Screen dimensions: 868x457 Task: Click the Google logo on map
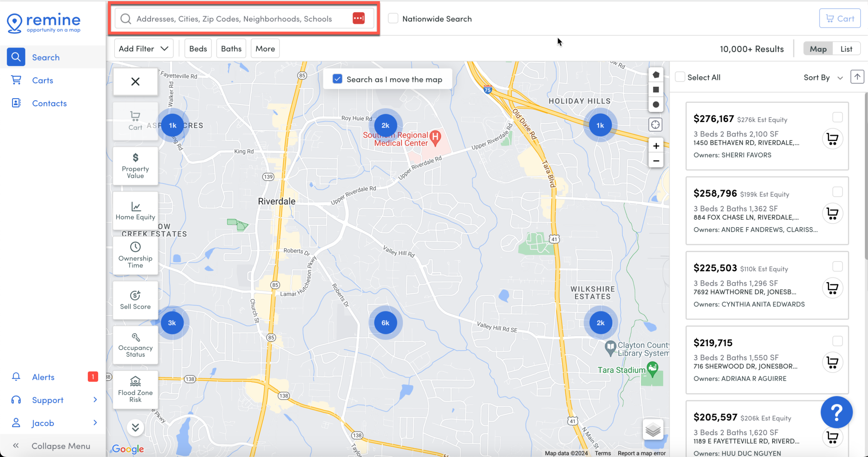click(x=128, y=449)
